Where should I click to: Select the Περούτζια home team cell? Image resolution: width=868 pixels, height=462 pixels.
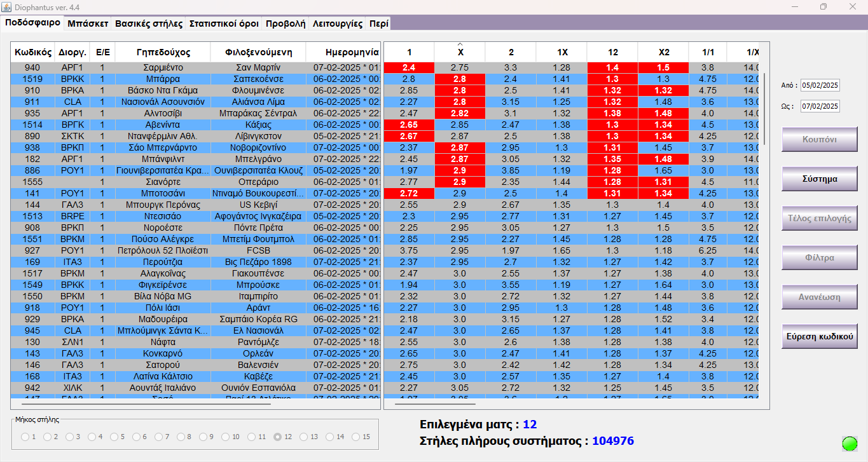163,262
